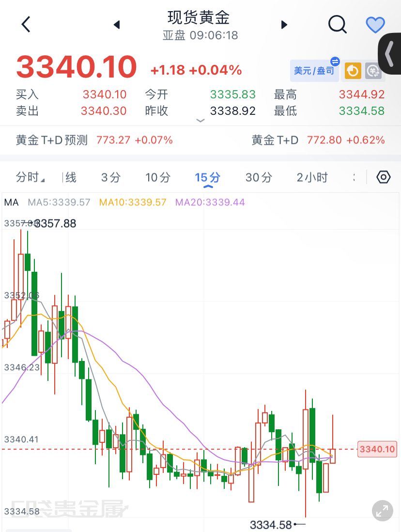Go to next instrument with right triangle

[x=284, y=24]
